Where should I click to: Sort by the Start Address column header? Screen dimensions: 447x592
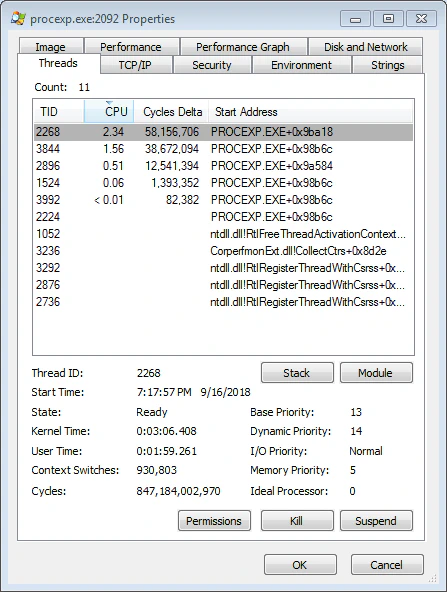click(310, 112)
